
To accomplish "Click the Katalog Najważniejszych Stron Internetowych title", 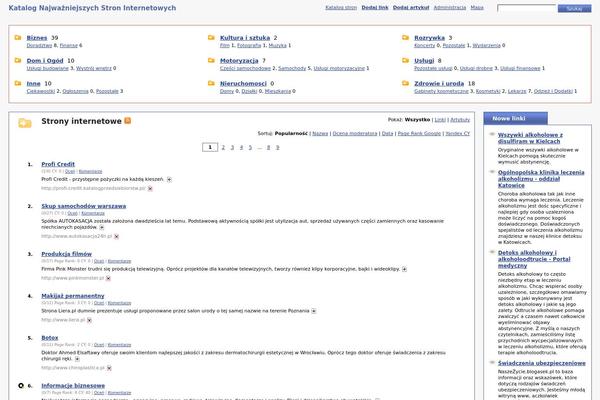I will pos(92,8).
